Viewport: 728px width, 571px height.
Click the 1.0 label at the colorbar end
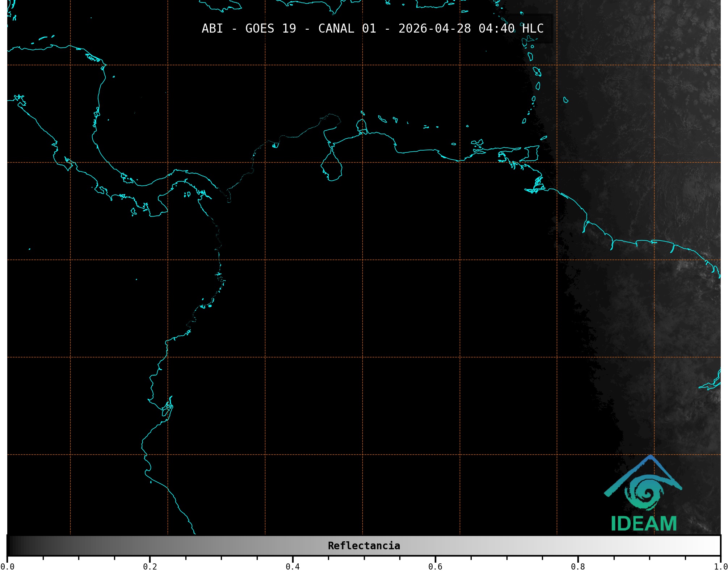pyautogui.click(x=720, y=566)
